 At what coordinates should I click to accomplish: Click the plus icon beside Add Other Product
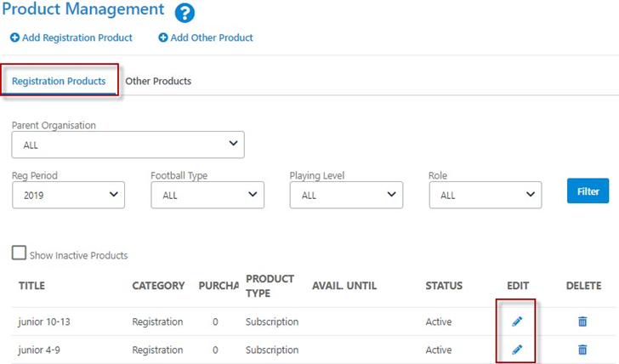(162, 37)
